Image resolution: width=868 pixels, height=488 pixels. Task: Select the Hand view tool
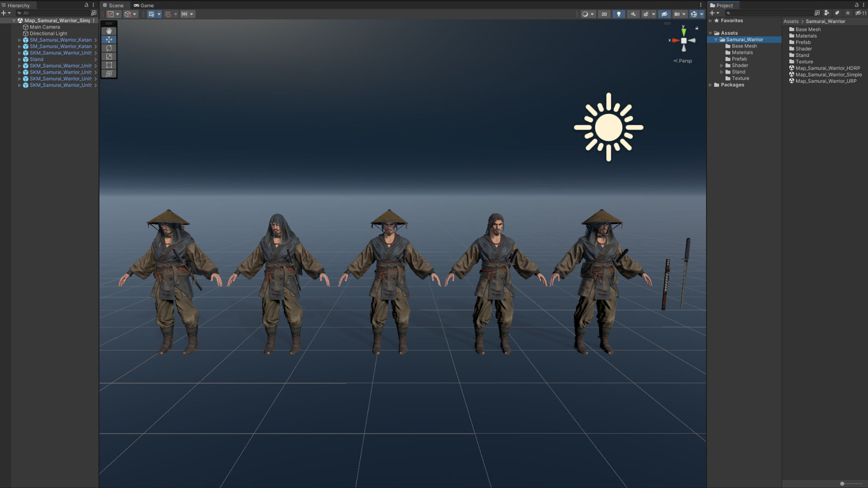point(109,31)
